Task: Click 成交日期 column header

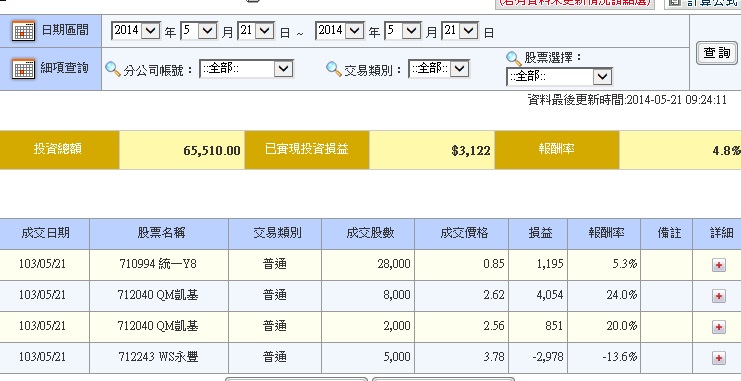Action: [45, 234]
